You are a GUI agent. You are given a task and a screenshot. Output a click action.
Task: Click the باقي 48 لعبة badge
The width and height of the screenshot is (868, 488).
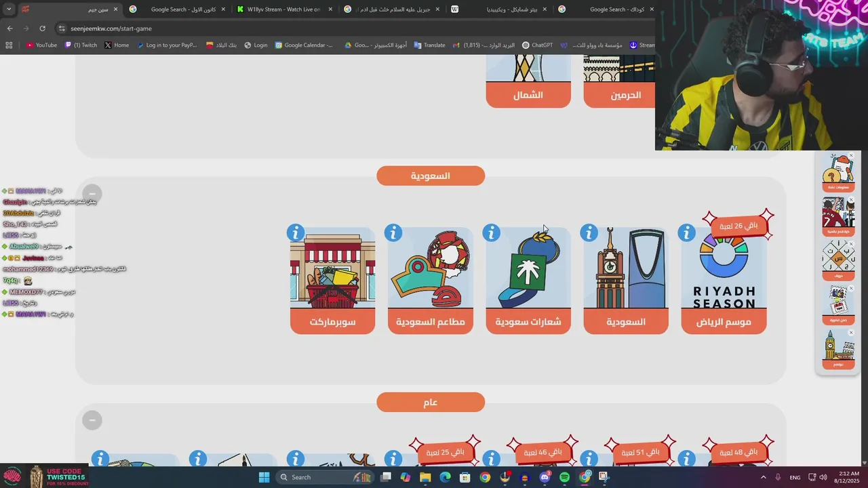coord(738,452)
